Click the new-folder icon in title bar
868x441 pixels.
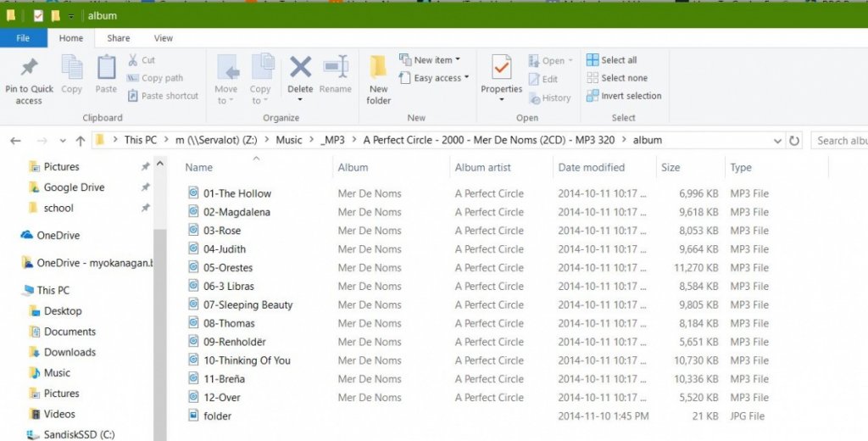click(x=55, y=15)
